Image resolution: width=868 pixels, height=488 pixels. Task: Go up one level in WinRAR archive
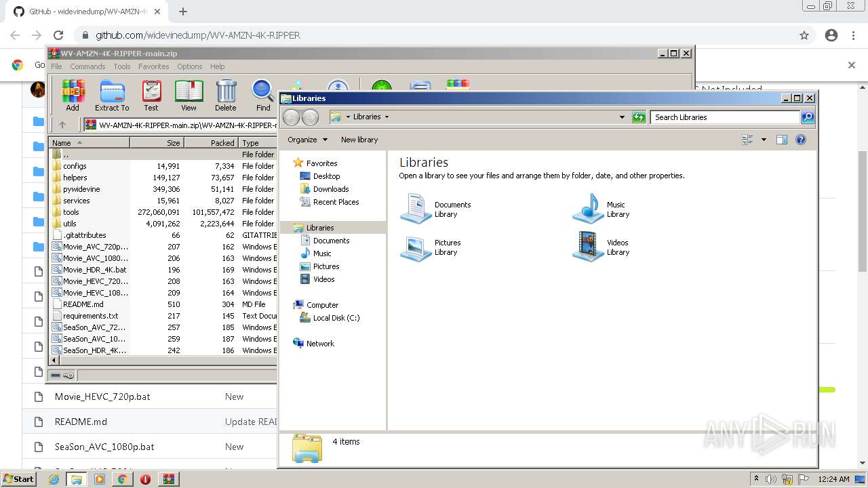coord(62,125)
